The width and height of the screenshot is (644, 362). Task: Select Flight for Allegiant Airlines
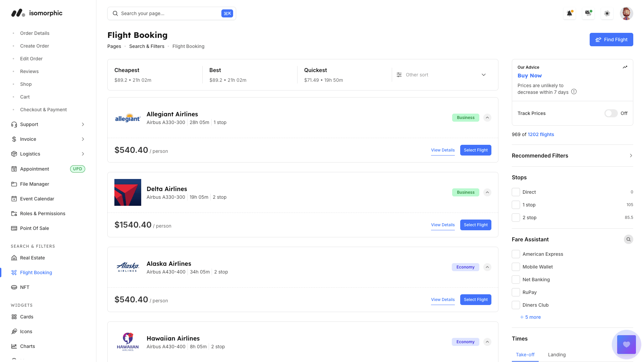(475, 150)
